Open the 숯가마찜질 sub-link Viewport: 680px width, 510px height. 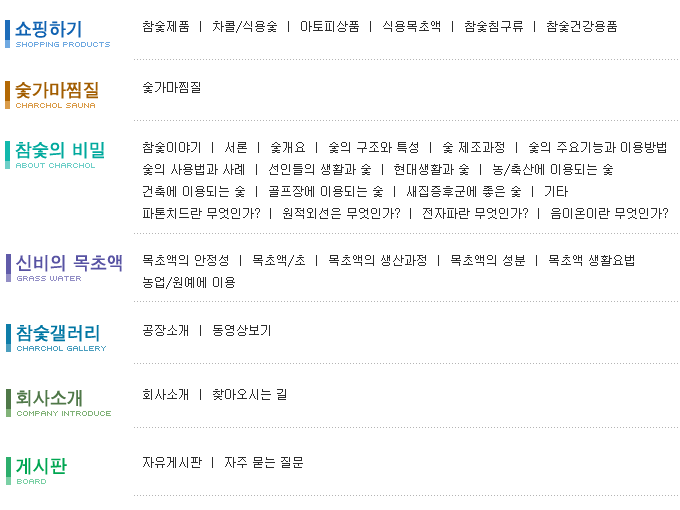tap(172, 88)
